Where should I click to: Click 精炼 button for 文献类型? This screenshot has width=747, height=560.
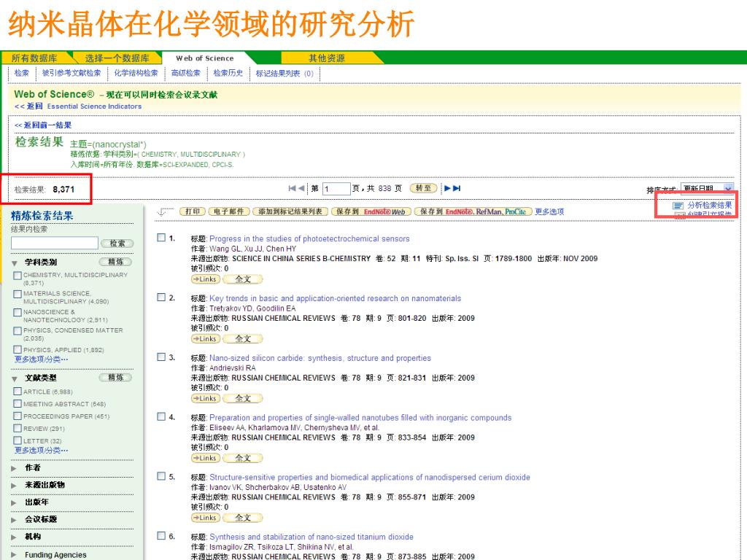[x=115, y=378]
